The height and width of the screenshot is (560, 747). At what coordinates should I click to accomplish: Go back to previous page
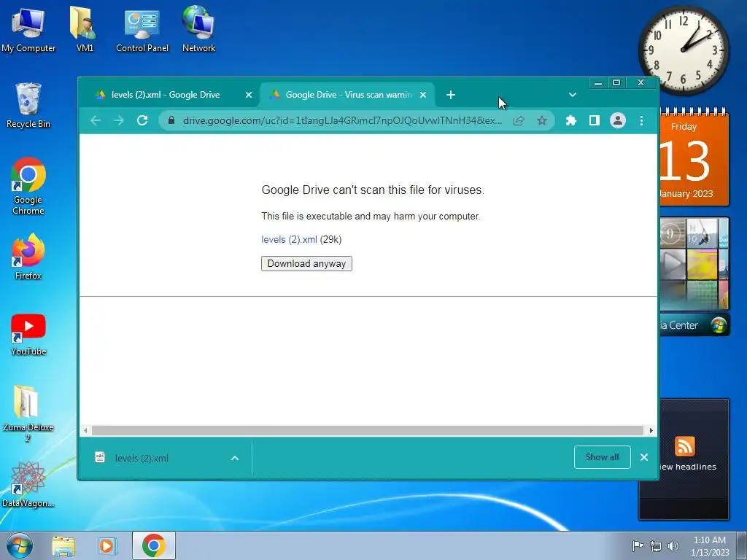point(96,120)
